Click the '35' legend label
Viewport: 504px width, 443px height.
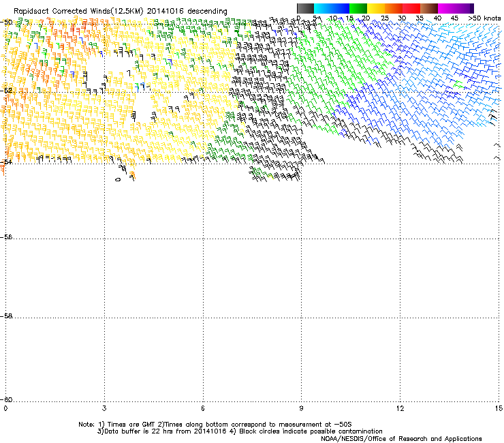420,18
